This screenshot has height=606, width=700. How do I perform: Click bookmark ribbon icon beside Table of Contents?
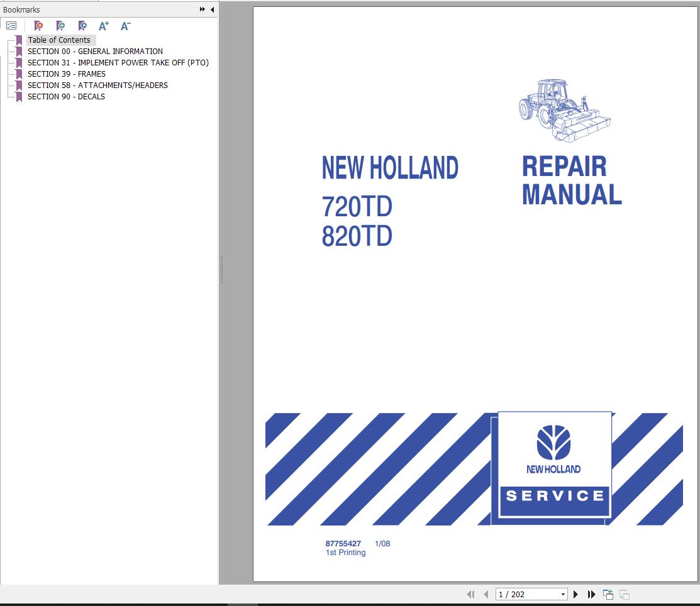[19, 40]
